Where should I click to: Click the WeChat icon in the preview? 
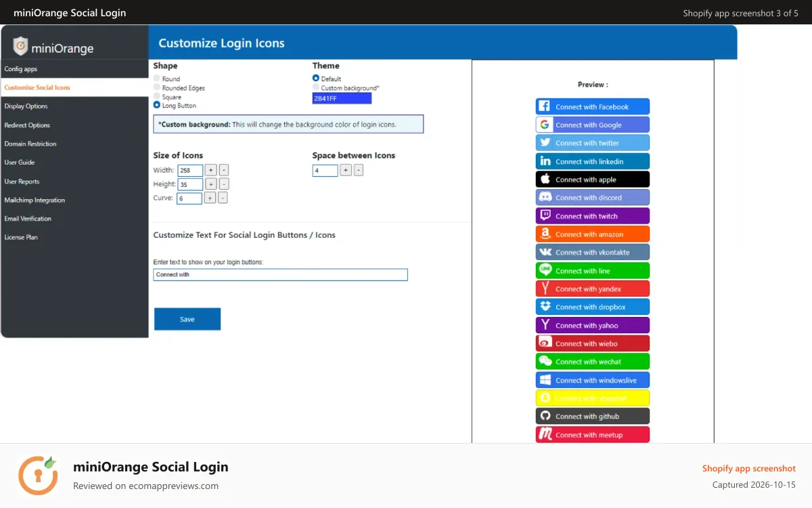pyautogui.click(x=545, y=362)
